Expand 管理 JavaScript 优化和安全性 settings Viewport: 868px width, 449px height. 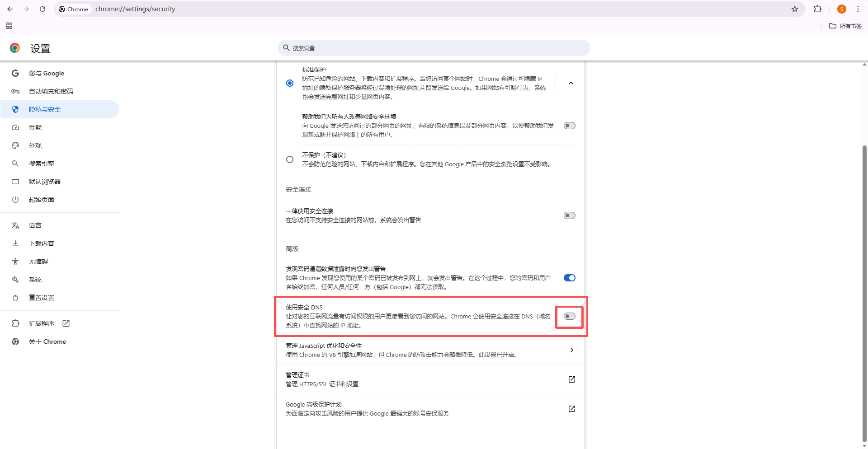571,350
